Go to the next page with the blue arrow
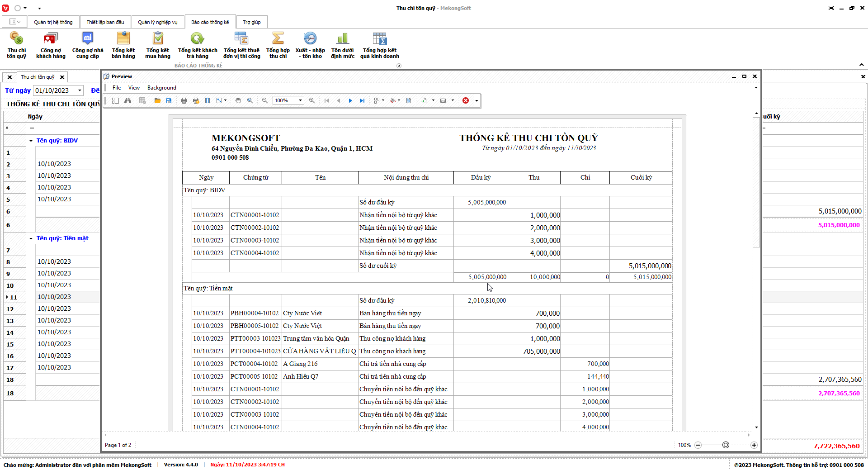Image resolution: width=868 pixels, height=470 pixels. pos(350,101)
